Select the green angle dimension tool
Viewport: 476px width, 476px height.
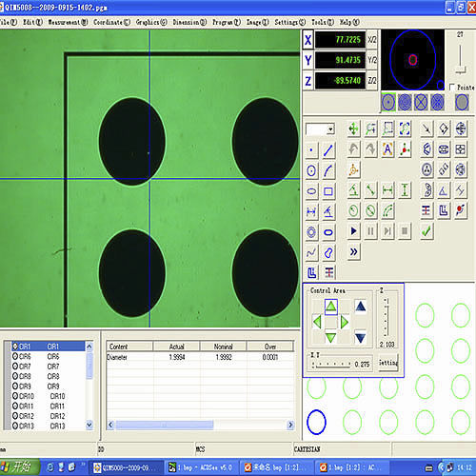(353, 190)
